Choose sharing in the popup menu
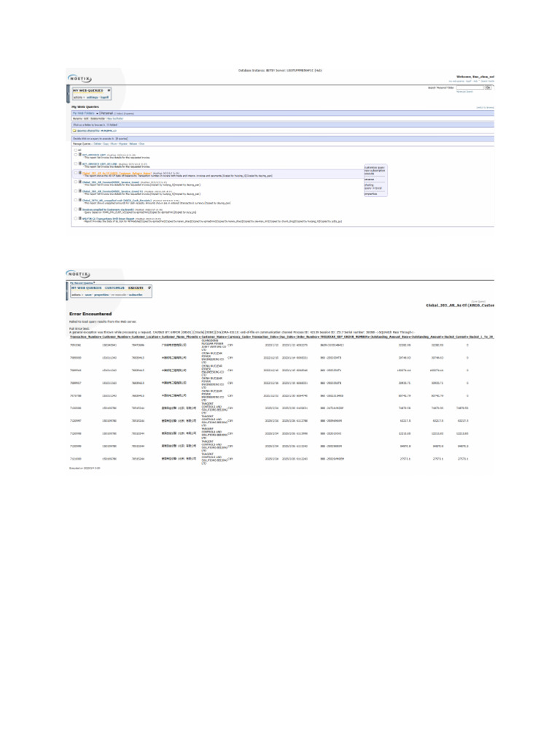This screenshot has width=560, height=747. click(369, 185)
